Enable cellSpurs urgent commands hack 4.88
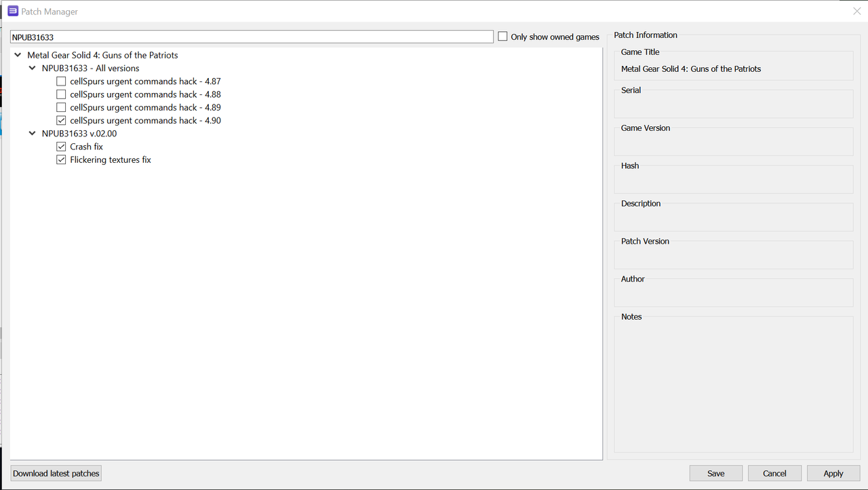Image resolution: width=868 pixels, height=490 pixels. point(61,94)
